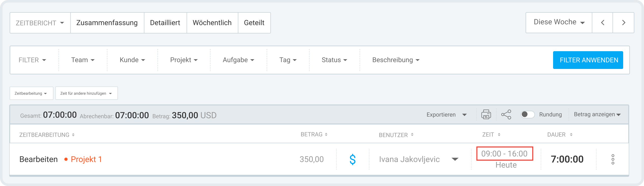Open the Diese Woche date range dropdown
Image resolution: width=644 pixels, height=186 pixels.
point(559,22)
